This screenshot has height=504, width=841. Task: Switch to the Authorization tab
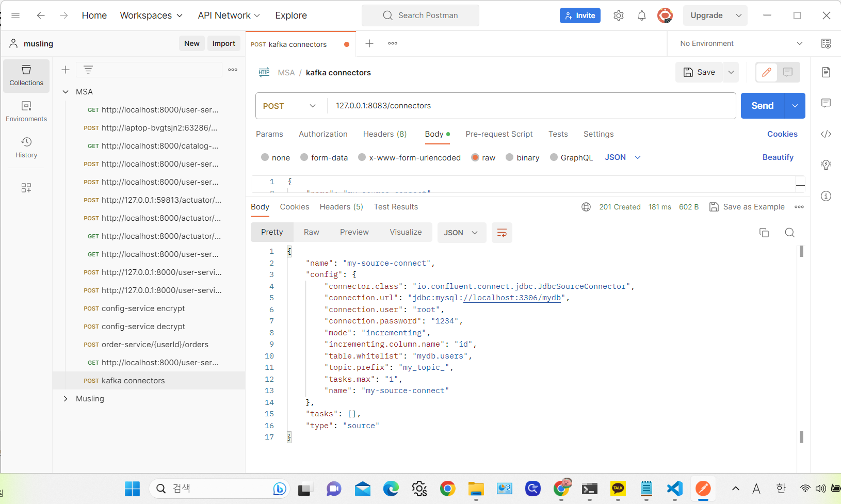point(323,134)
